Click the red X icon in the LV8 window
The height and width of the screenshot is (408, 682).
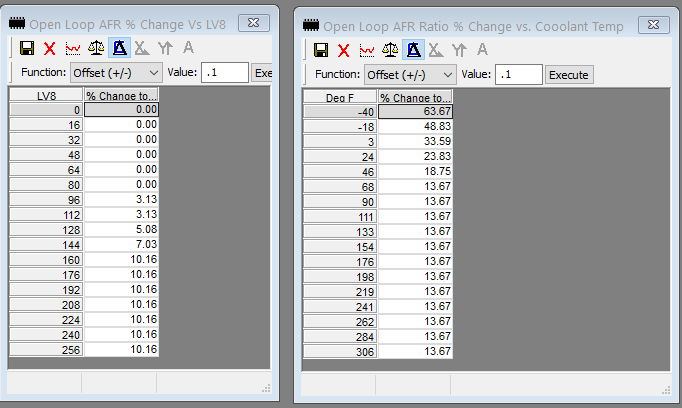tap(49, 48)
